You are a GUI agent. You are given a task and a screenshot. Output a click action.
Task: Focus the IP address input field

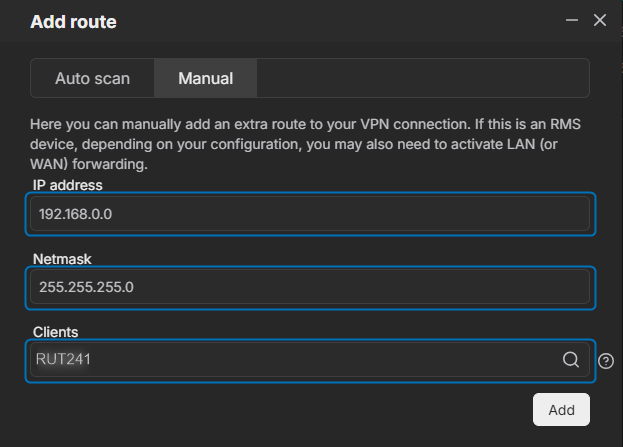tap(310, 214)
